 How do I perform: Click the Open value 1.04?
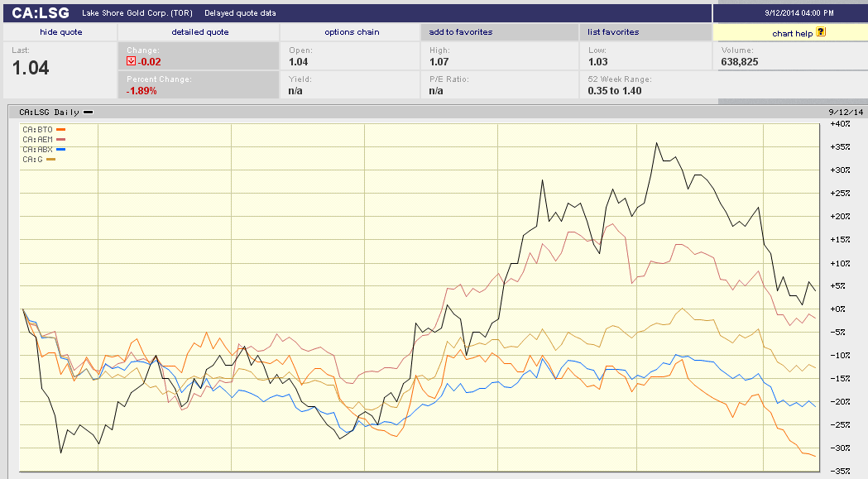tap(299, 62)
